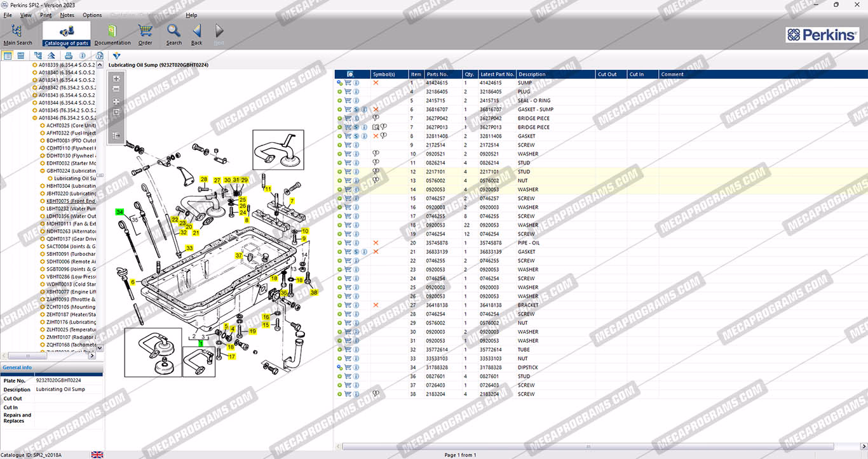
Task: Select the KBHT0075 Front End tree item
Action: (x=71, y=201)
